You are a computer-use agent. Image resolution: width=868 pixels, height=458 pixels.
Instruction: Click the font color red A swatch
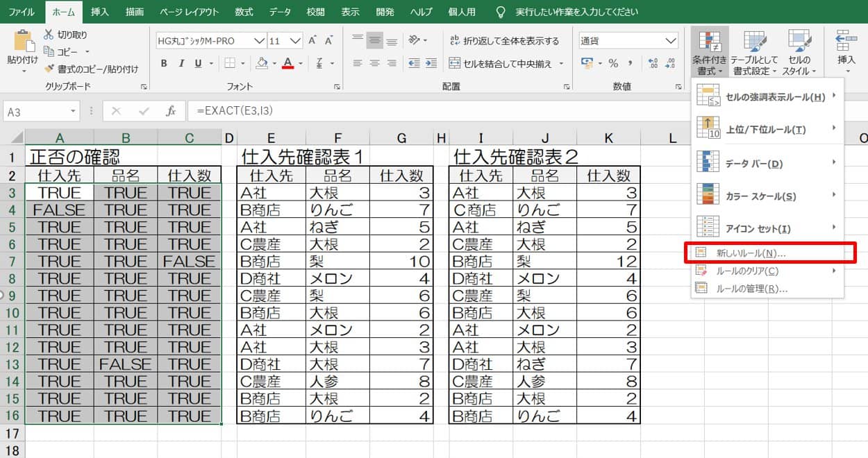289,63
